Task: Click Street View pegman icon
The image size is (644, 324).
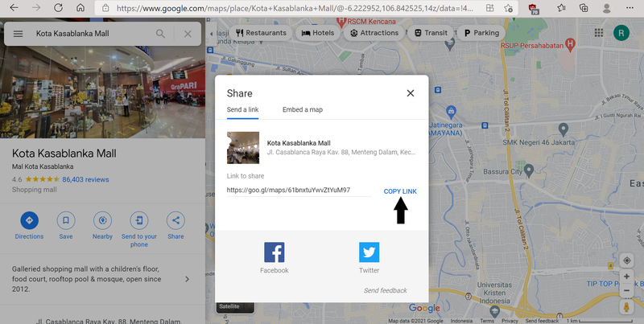Action: pos(627,307)
